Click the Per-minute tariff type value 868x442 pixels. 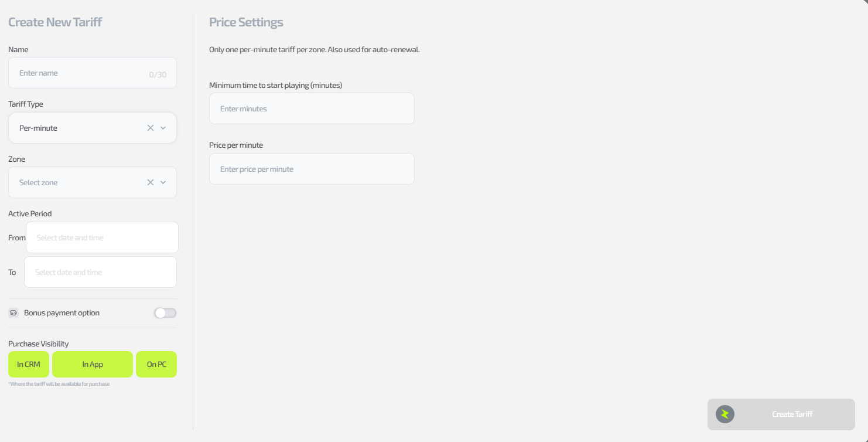[39, 128]
